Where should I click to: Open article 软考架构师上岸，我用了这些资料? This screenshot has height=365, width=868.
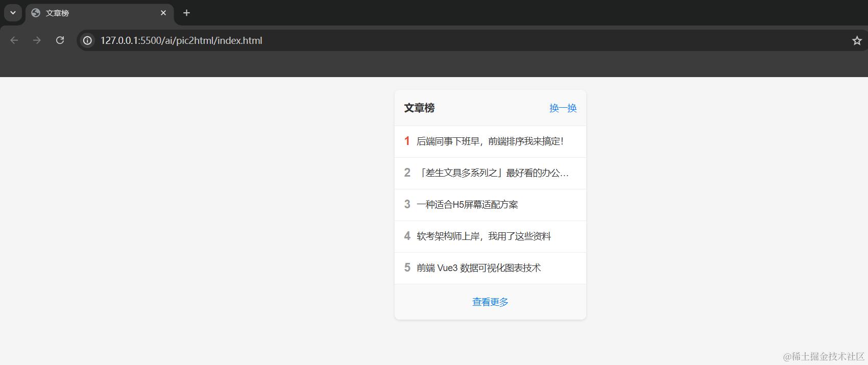[484, 236]
